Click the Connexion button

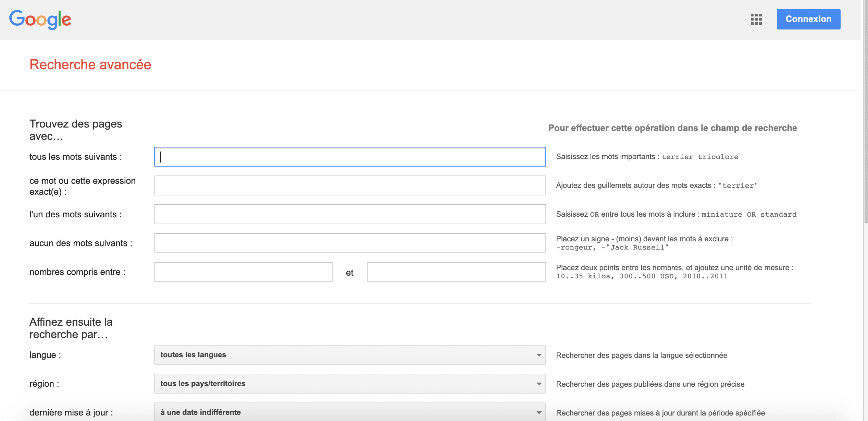(x=808, y=19)
